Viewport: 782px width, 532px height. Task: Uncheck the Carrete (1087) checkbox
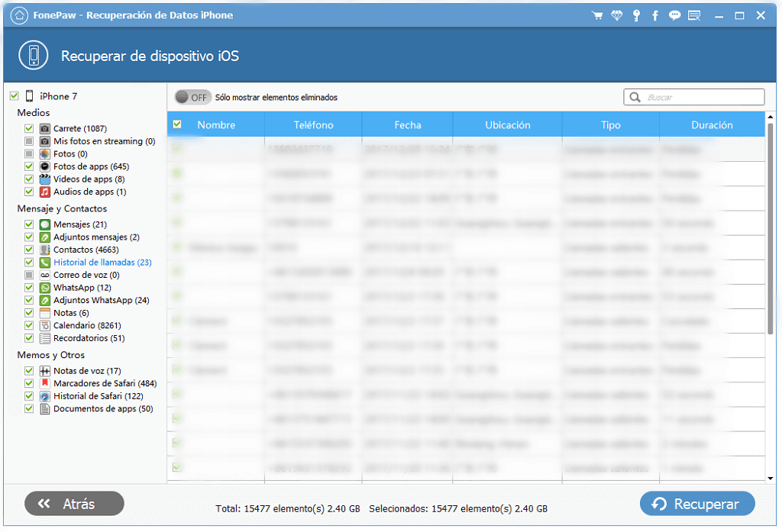(x=29, y=129)
